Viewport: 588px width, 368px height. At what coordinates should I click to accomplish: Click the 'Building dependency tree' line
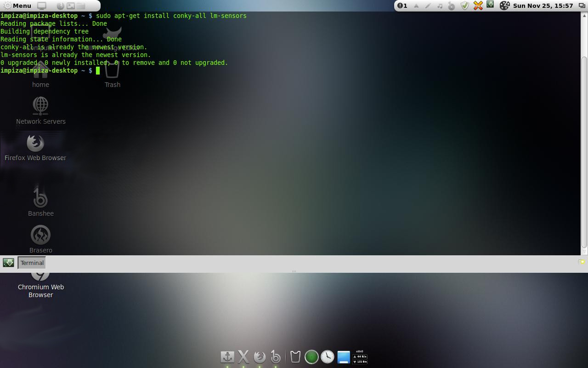[x=45, y=31]
